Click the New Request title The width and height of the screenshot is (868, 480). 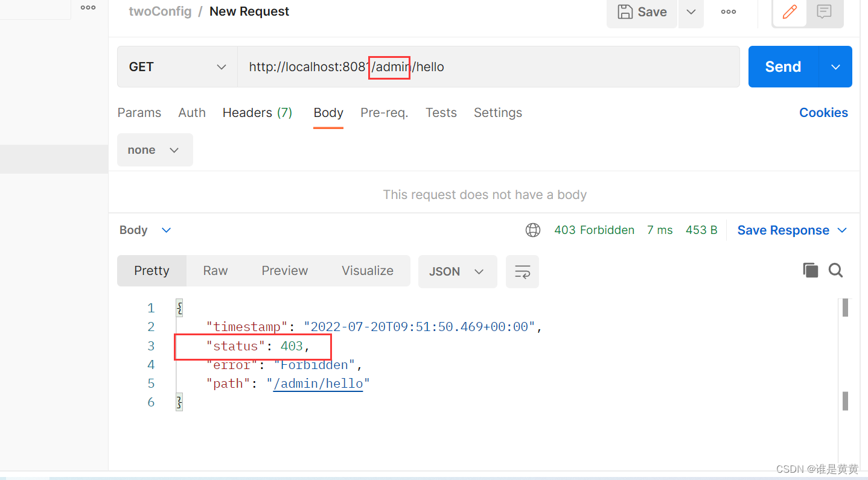(249, 11)
